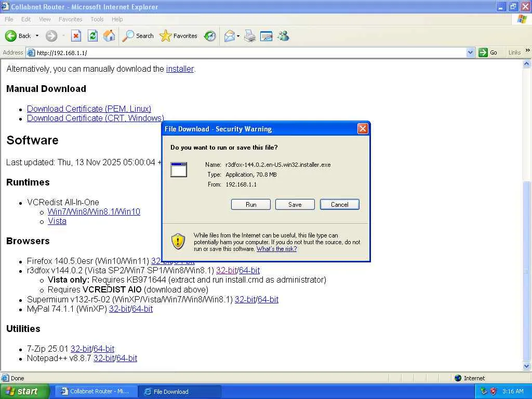Image resolution: width=532 pixels, height=399 pixels.
Task: Open the View menu
Action: pyautogui.click(x=45, y=19)
